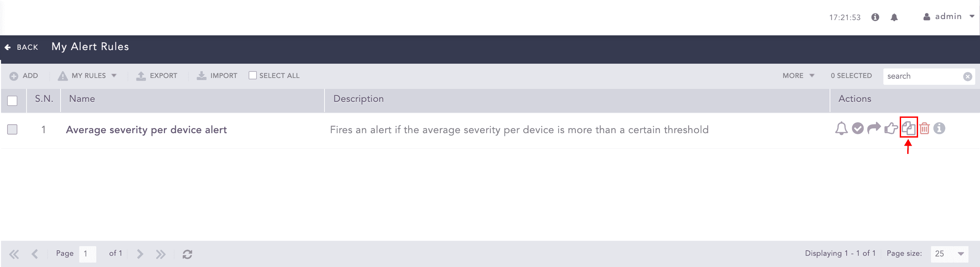
Task: Delete the alert rule with the trash icon
Action: click(925, 129)
